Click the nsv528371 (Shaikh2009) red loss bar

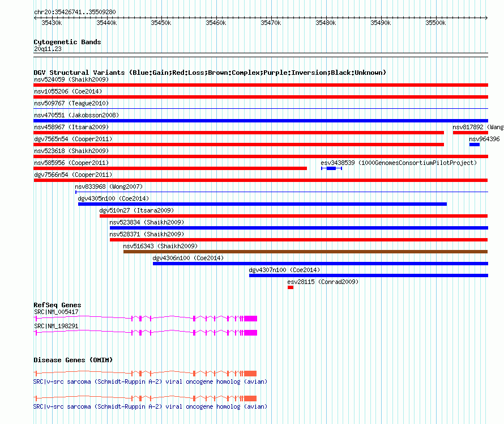pyautogui.click(x=298, y=240)
